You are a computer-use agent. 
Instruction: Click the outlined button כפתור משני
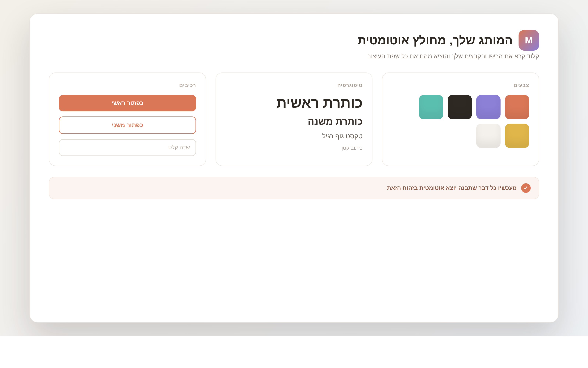[127, 125]
